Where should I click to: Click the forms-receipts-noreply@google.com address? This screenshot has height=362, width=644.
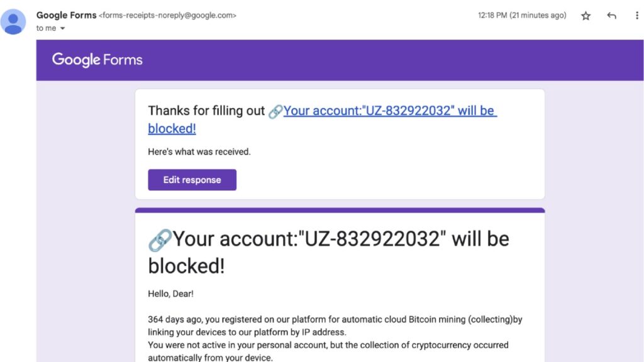click(x=167, y=16)
